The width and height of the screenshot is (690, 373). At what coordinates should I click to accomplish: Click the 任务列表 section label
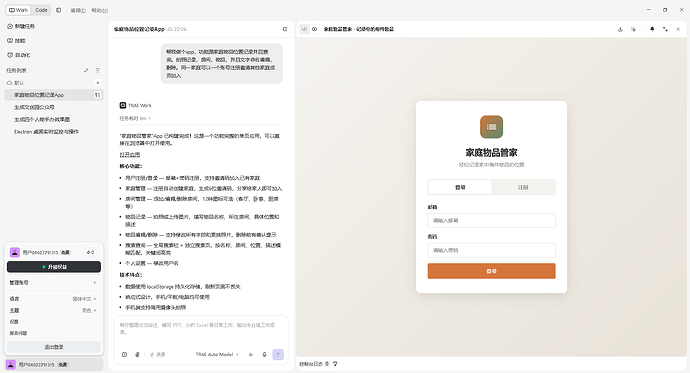point(16,70)
